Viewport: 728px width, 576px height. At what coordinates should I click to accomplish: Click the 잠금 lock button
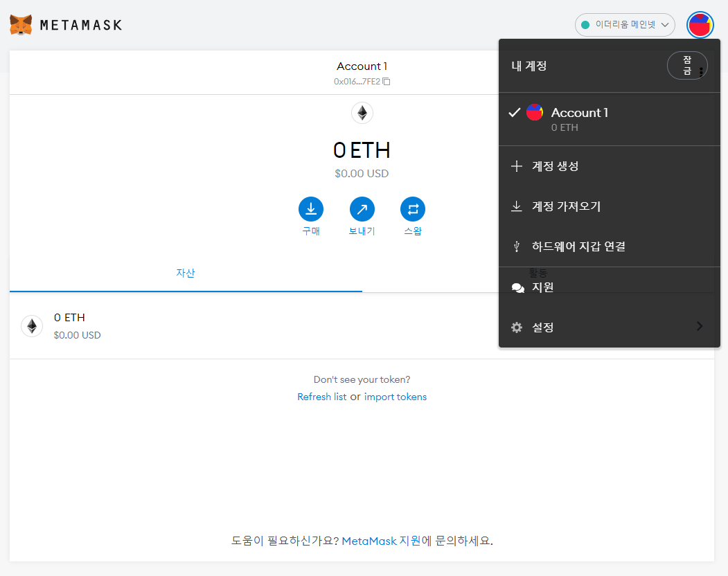tap(687, 66)
